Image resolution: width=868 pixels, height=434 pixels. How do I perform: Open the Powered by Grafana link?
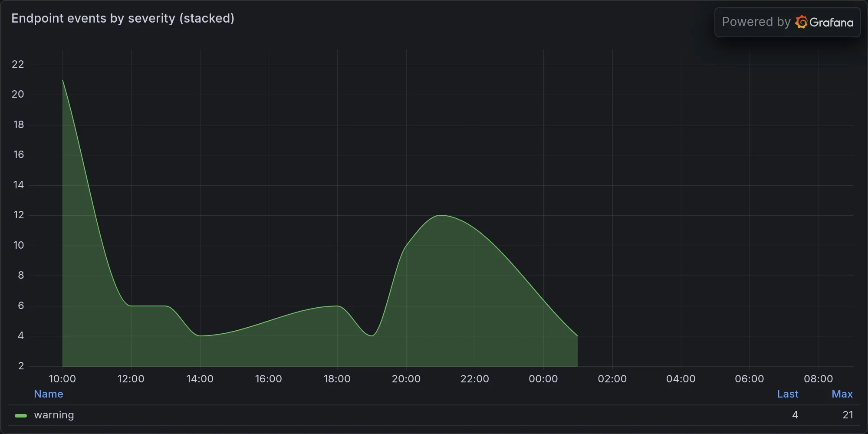(787, 22)
